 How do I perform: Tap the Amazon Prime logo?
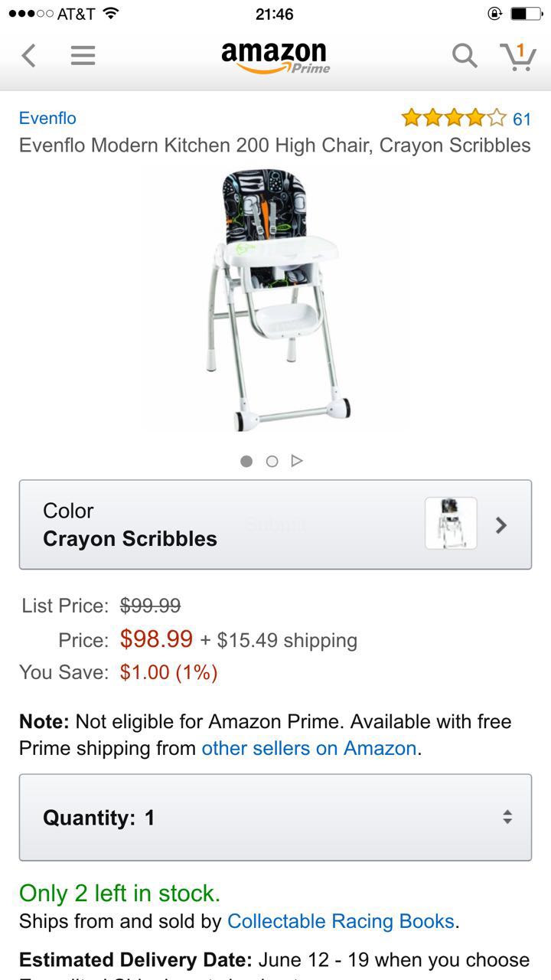coord(275,57)
